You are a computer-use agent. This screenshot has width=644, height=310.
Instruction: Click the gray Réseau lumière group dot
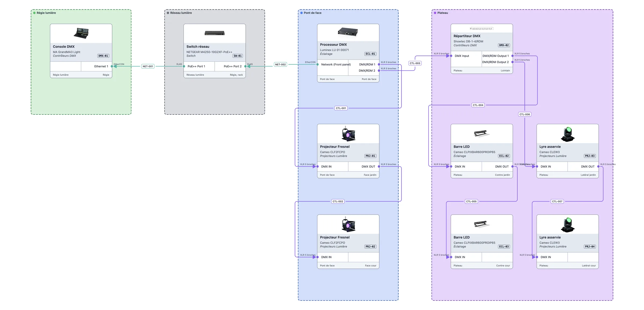pyautogui.click(x=168, y=13)
